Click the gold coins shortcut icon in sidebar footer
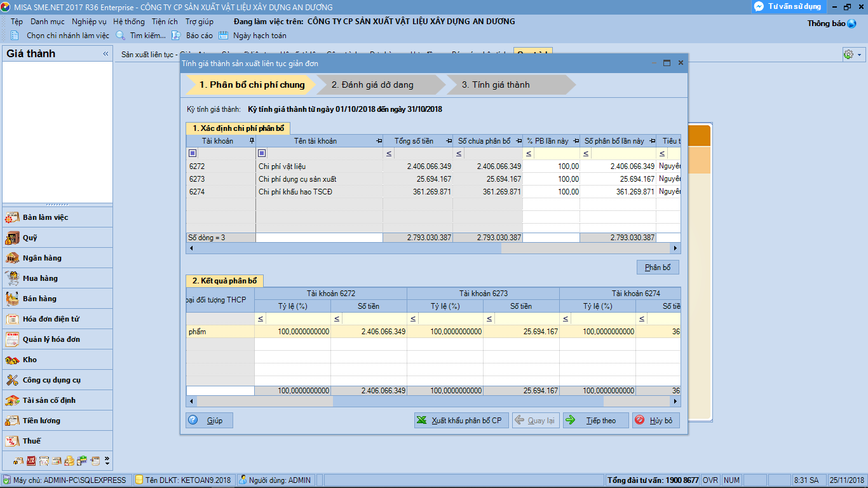868x488 pixels. tap(69, 461)
